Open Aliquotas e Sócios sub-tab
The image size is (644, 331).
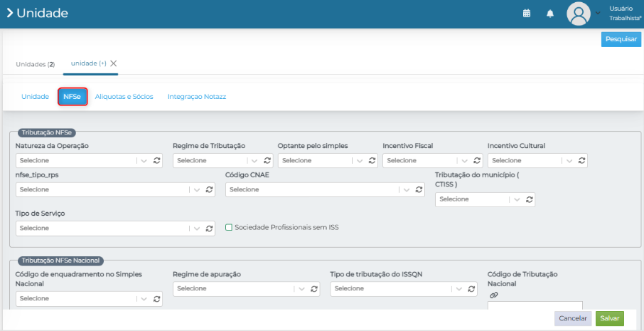[x=124, y=97]
